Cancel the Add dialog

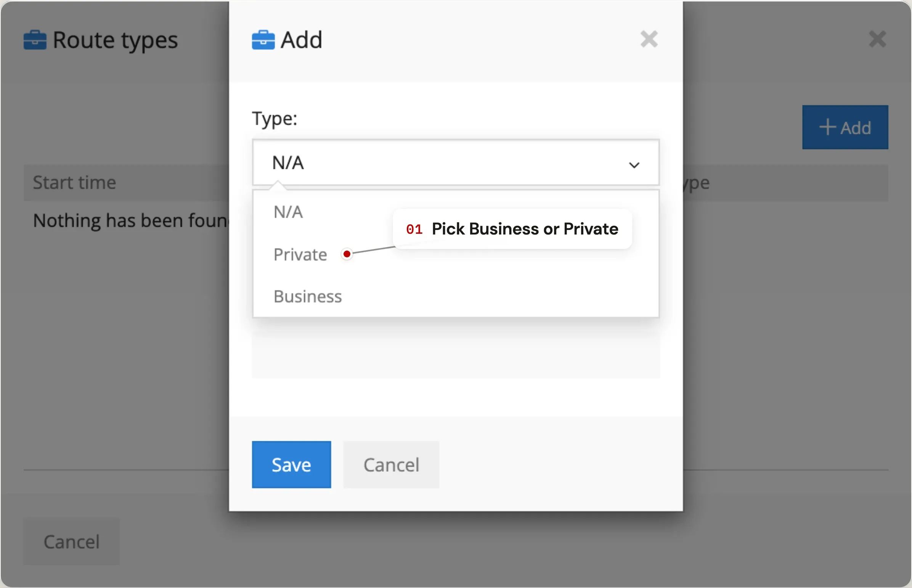(x=391, y=464)
